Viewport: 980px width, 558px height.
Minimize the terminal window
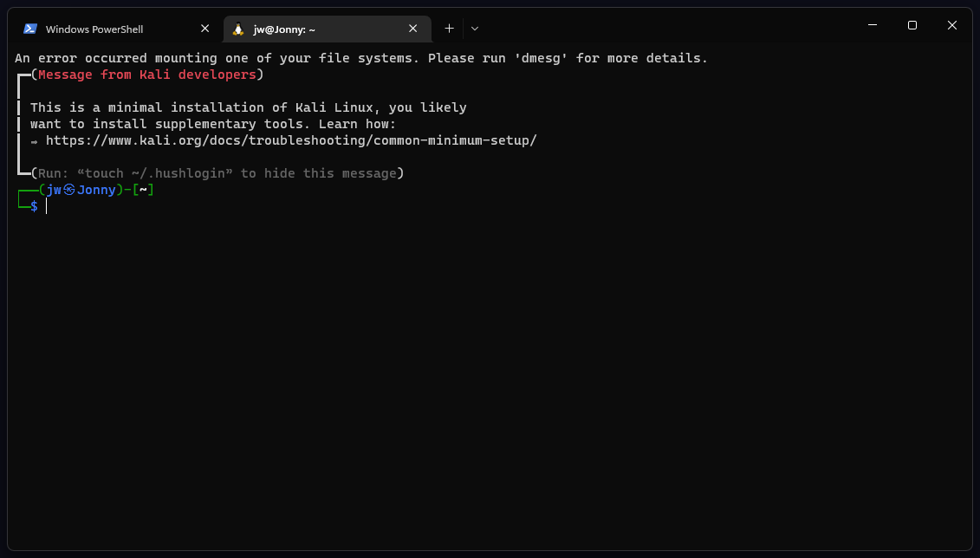point(872,26)
